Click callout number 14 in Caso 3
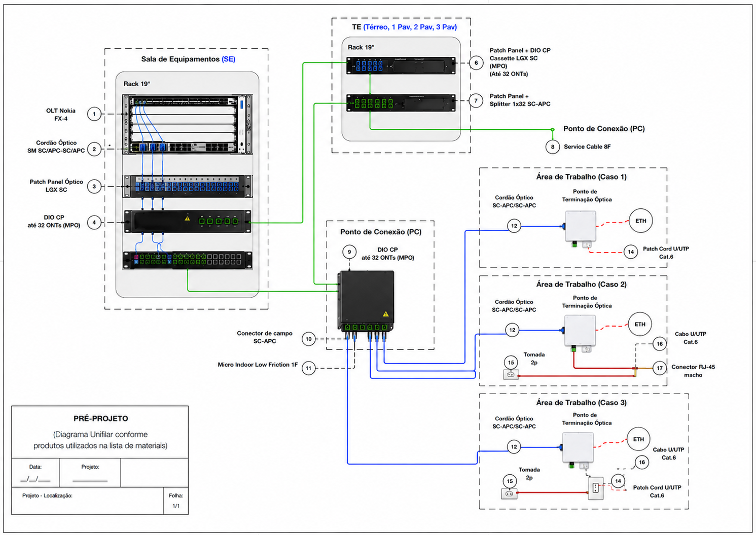Viewport: 756px width, 535px height. pyautogui.click(x=618, y=481)
